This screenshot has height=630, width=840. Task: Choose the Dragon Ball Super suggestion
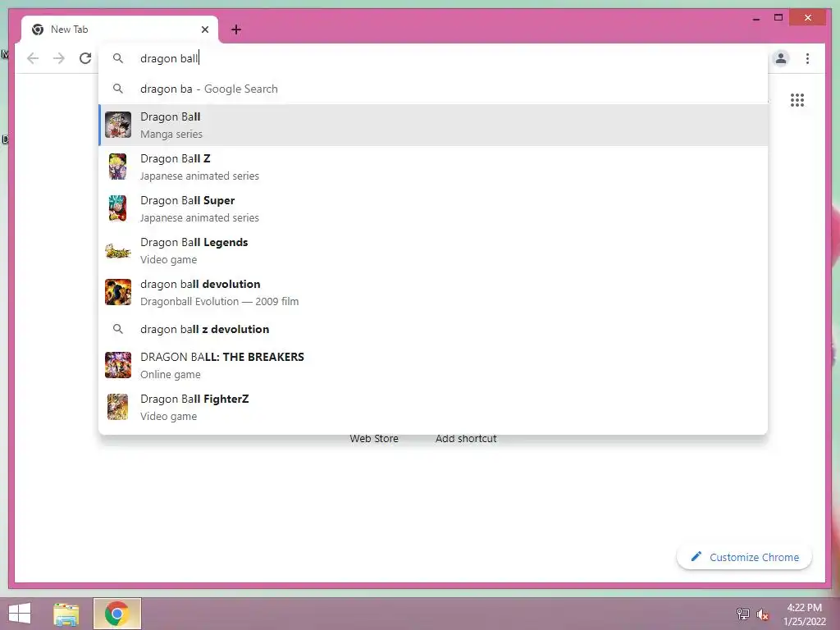tap(433, 208)
